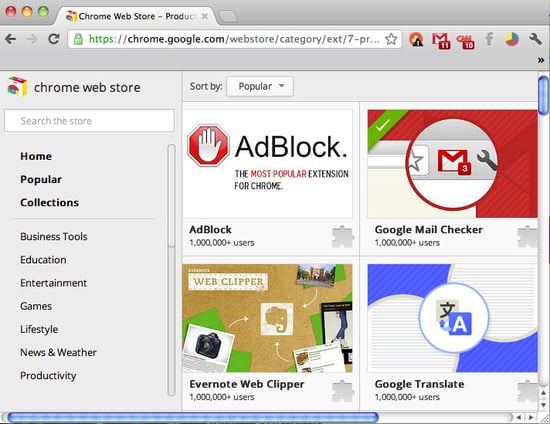Open the Evernote Web Clipper promo image
This screenshot has width=550, height=424.
tap(268, 318)
